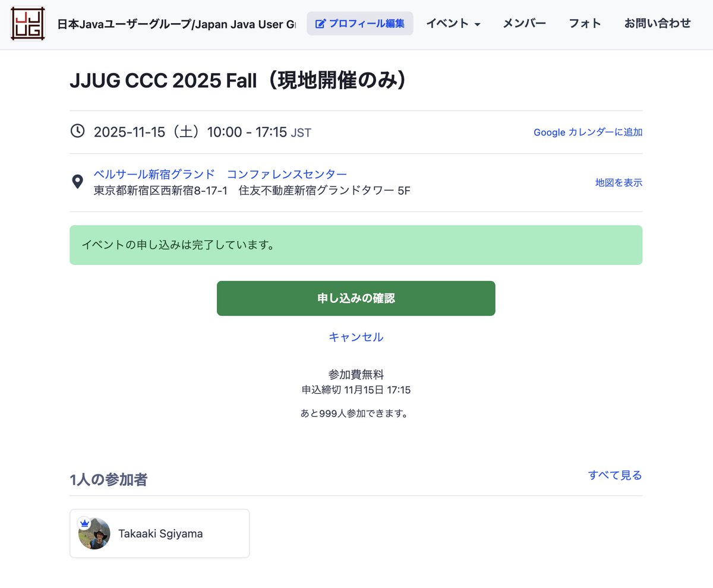Select the メンバー menu item
The image size is (713, 588).
[523, 24]
